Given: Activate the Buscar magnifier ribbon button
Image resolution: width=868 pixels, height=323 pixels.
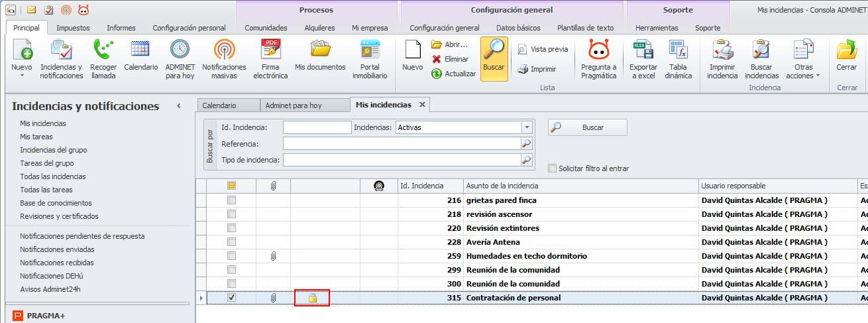Looking at the screenshot, I should (494, 59).
